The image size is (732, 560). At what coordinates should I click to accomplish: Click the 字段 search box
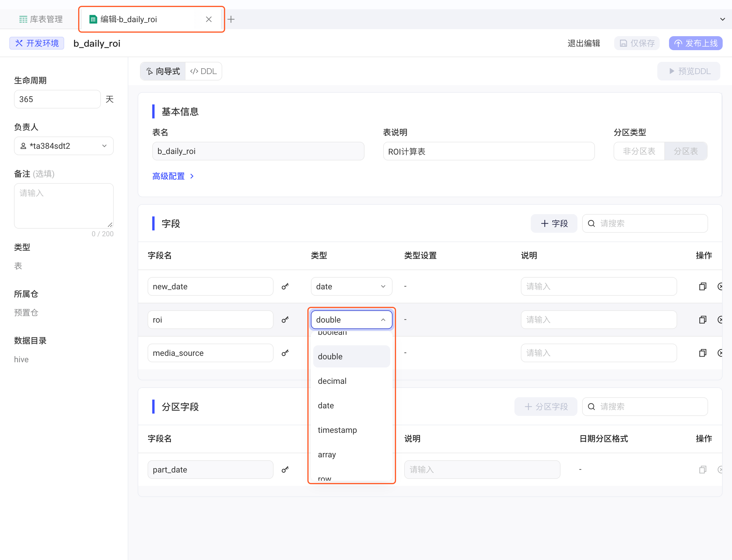coord(645,223)
